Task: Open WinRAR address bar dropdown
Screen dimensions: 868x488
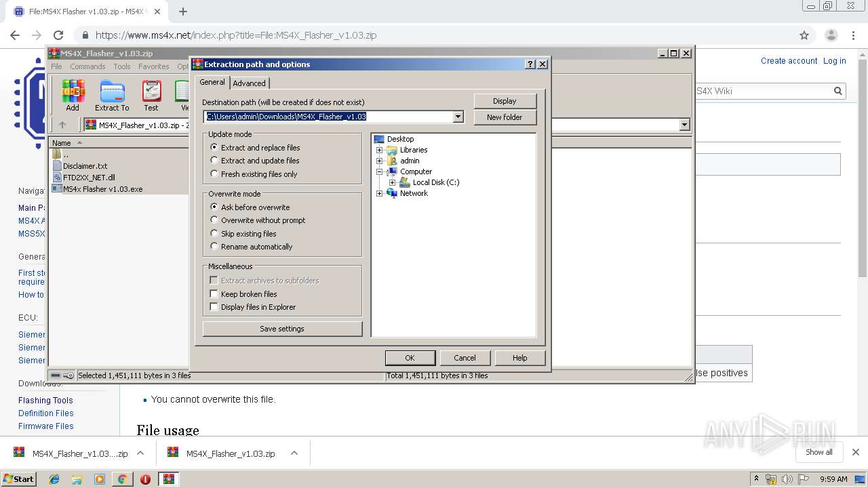Action: tap(684, 125)
